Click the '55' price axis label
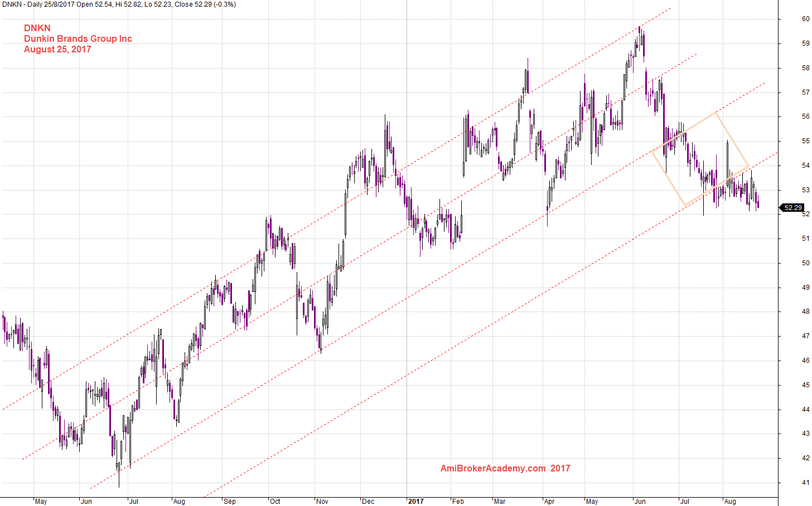This screenshot has height=506, width=812. pos(805,141)
